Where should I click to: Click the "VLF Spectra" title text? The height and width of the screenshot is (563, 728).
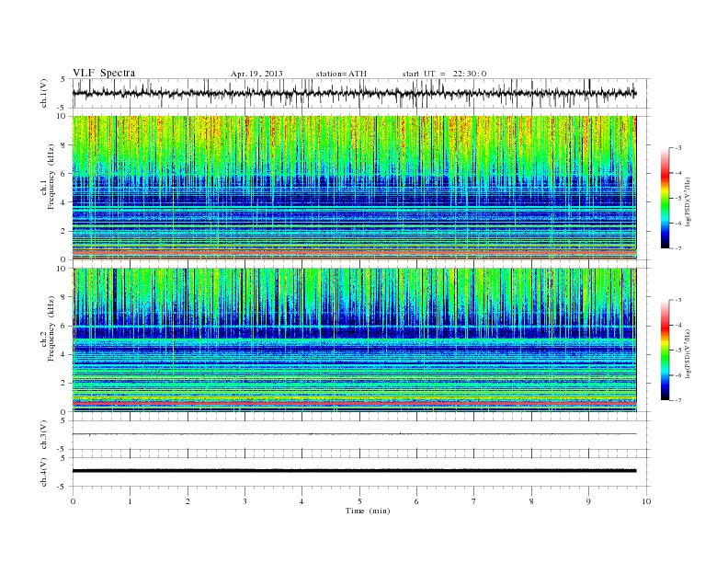click(104, 73)
